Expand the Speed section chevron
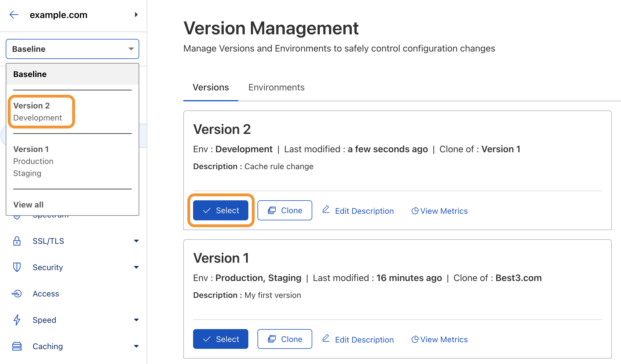 pyautogui.click(x=137, y=320)
